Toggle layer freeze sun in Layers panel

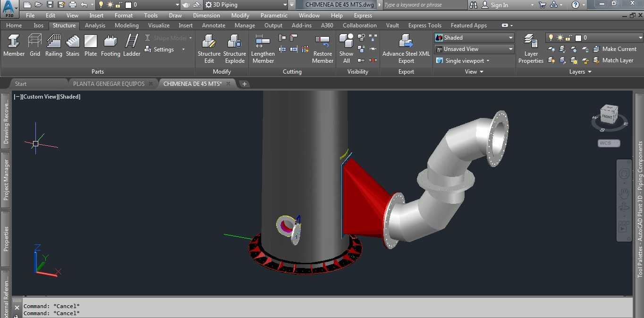click(559, 38)
